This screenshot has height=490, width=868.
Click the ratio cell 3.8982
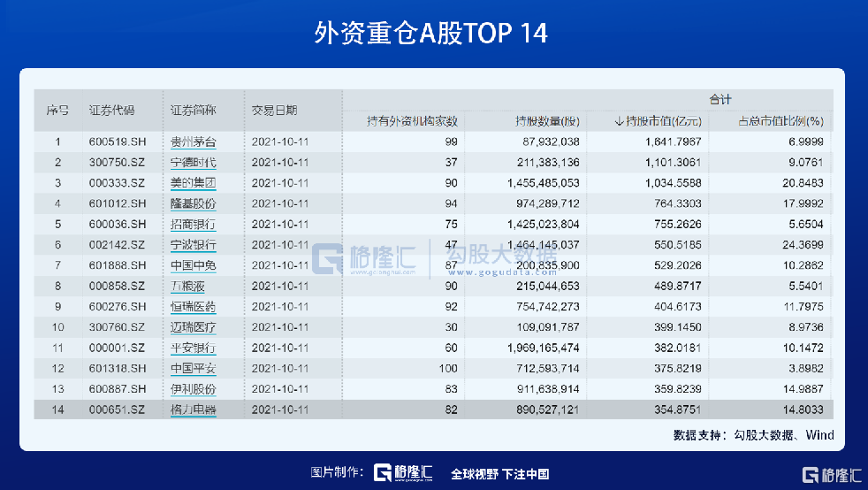(x=806, y=369)
